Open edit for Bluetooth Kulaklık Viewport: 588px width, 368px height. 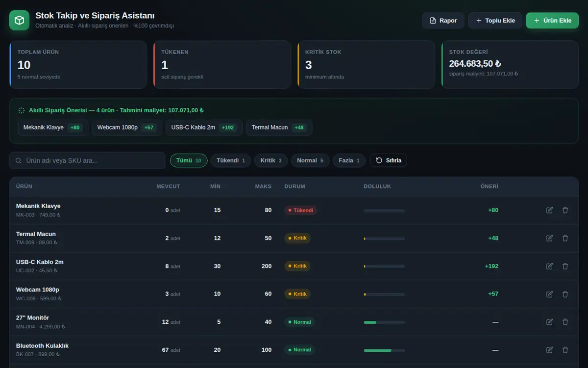(x=550, y=350)
